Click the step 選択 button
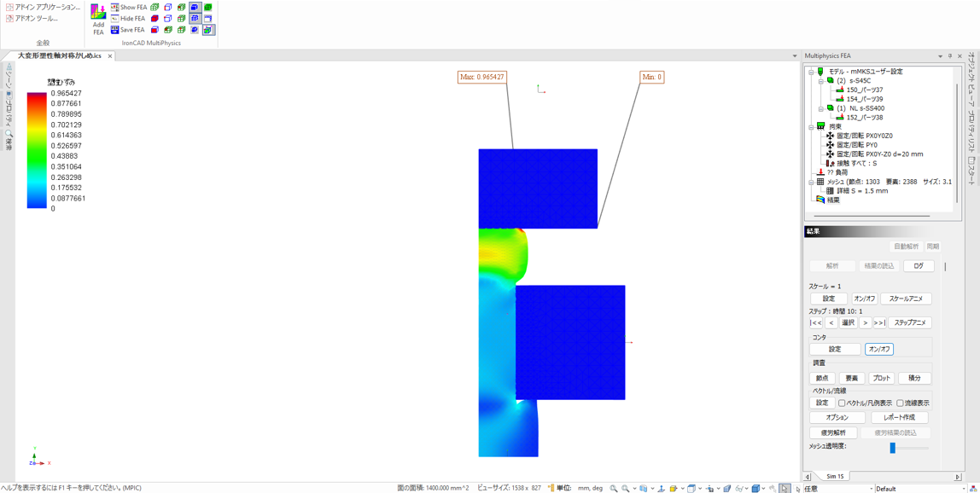The height and width of the screenshot is (493, 980). 848,323
